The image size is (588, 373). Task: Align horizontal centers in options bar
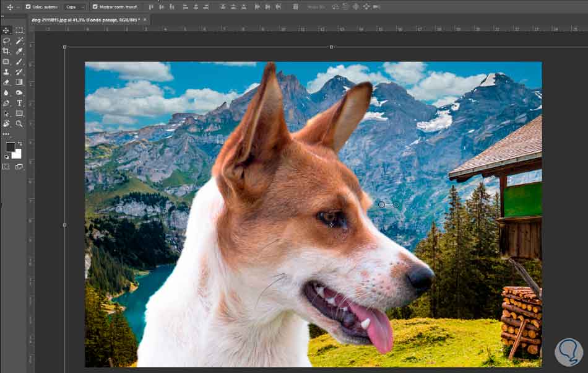point(196,7)
